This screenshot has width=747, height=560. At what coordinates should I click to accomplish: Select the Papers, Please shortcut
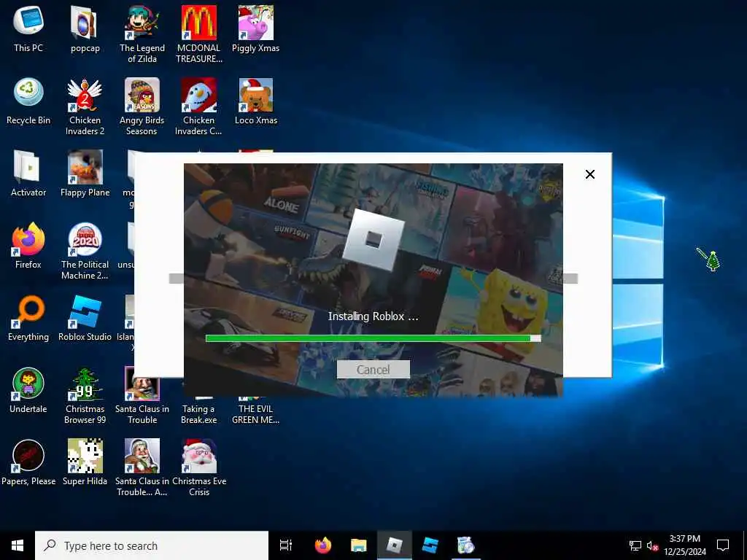[x=28, y=463]
